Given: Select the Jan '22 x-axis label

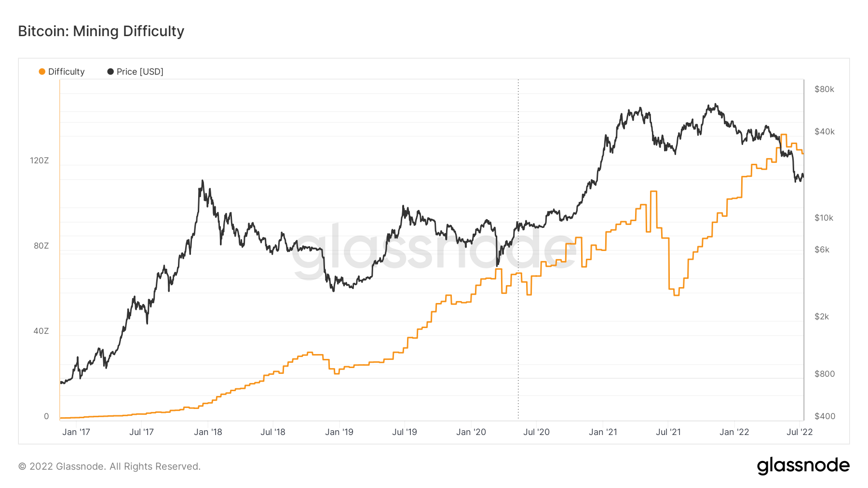Looking at the screenshot, I should click(734, 432).
